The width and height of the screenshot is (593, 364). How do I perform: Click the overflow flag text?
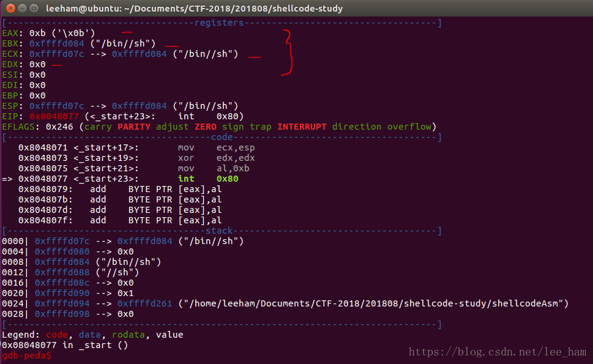(409, 127)
